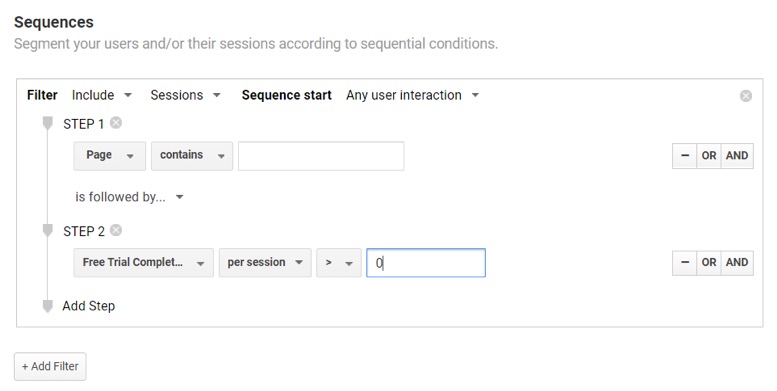Open the Page dimension dropdown
This screenshot has width=777, height=391.
click(x=110, y=156)
